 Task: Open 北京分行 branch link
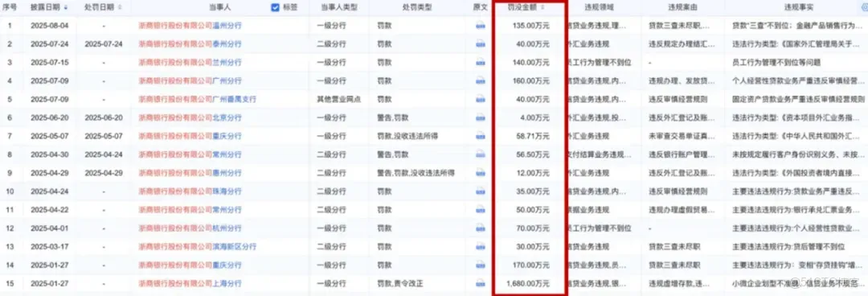(x=227, y=117)
